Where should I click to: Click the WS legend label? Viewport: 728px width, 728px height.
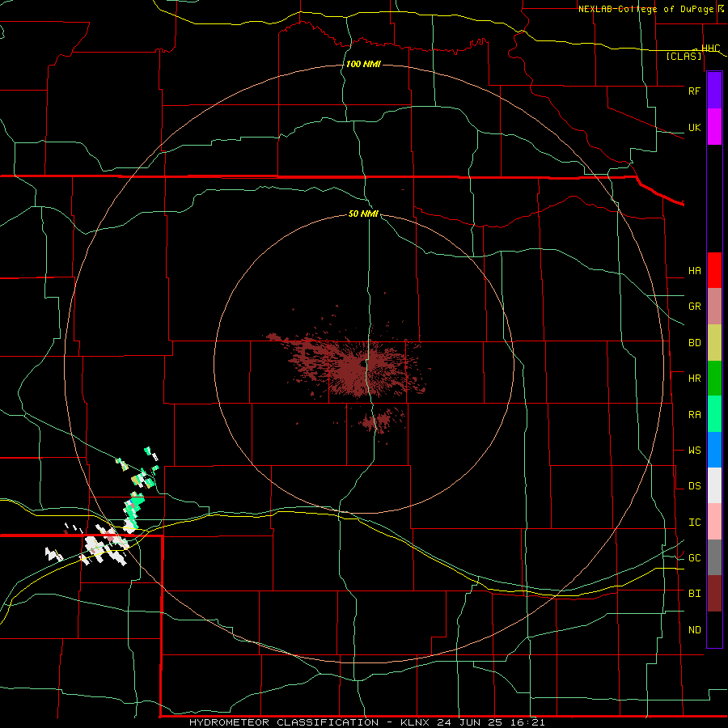[694, 450]
